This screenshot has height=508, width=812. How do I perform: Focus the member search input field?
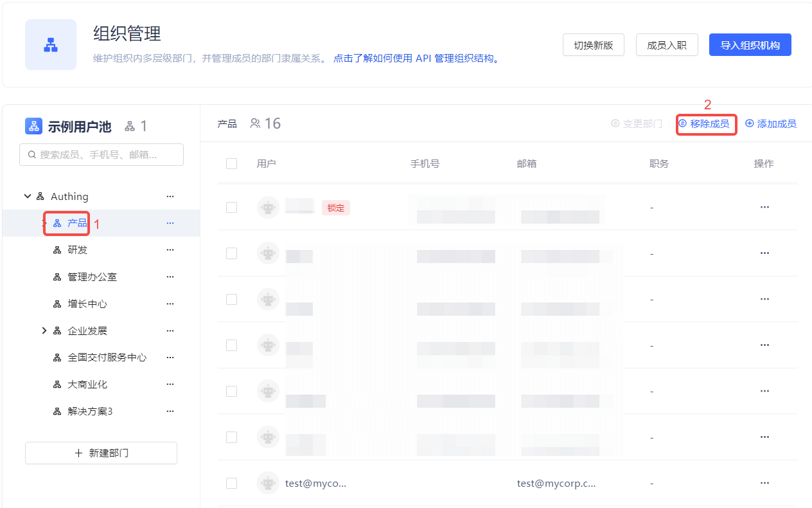[101, 154]
